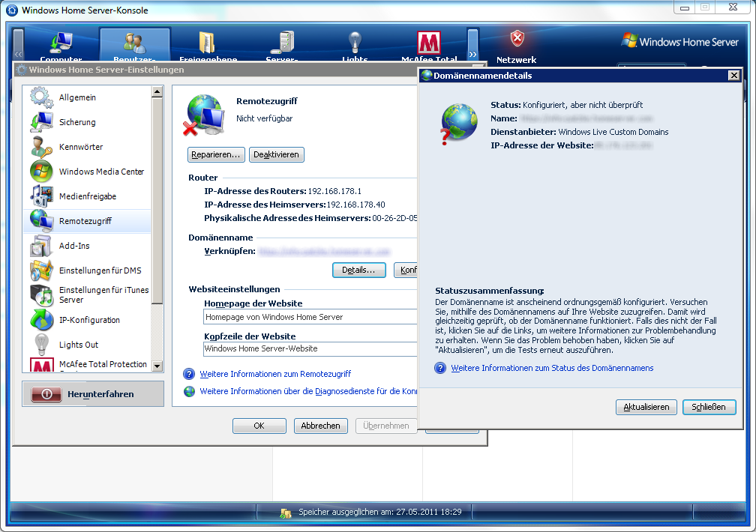Viewport: 756px width, 532px height.
Task: Select the Kennwörter key icon
Action: (41, 147)
